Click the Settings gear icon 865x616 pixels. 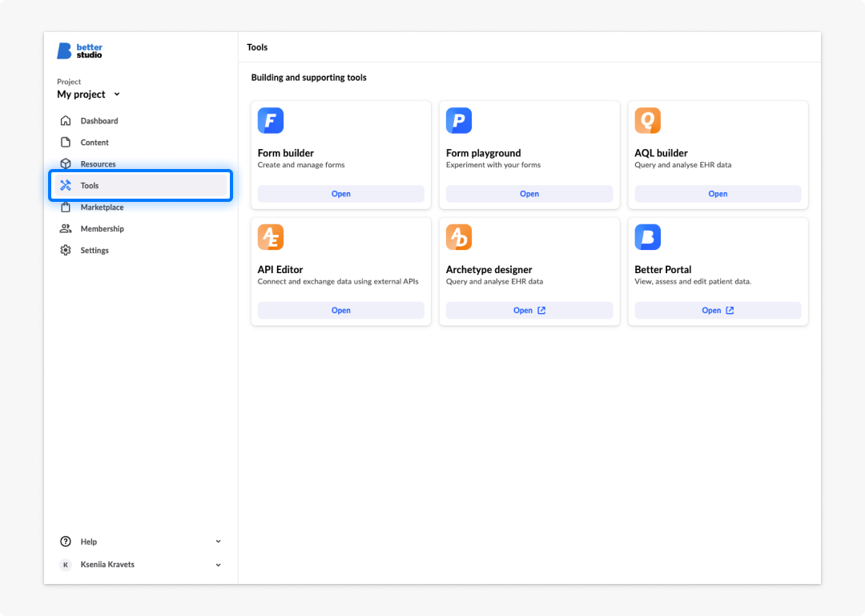tap(66, 250)
